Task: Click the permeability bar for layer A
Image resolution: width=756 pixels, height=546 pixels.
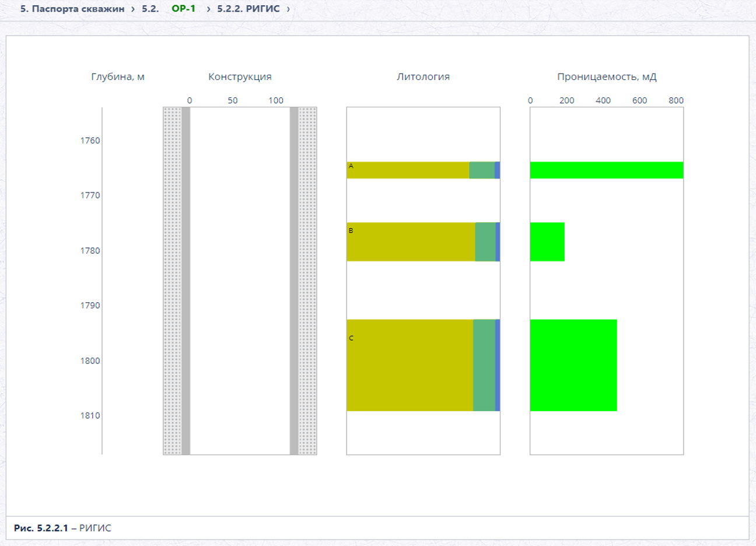Action: (x=607, y=170)
